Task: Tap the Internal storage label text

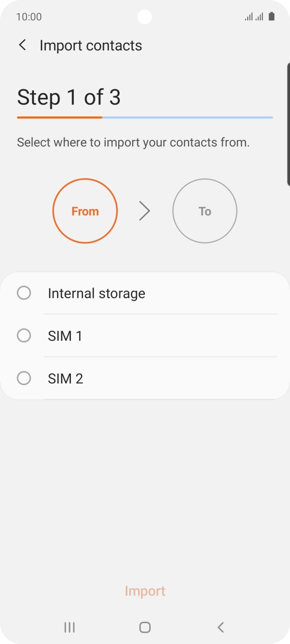Action: pyautogui.click(x=96, y=293)
